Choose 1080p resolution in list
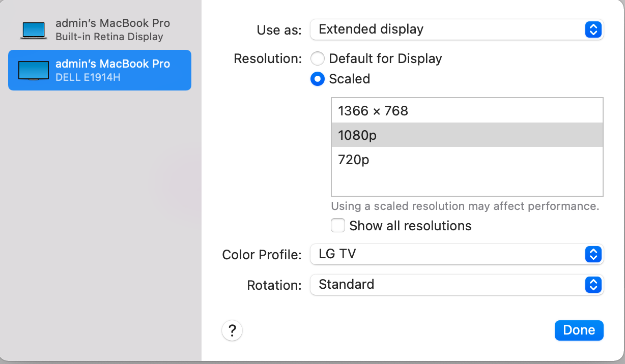The image size is (625, 364). (358, 135)
